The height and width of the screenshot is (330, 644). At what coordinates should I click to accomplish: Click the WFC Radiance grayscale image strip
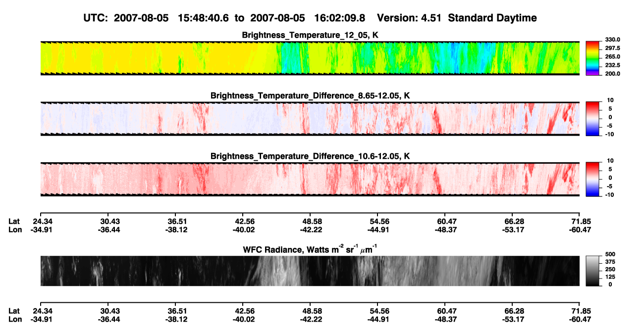point(310,271)
